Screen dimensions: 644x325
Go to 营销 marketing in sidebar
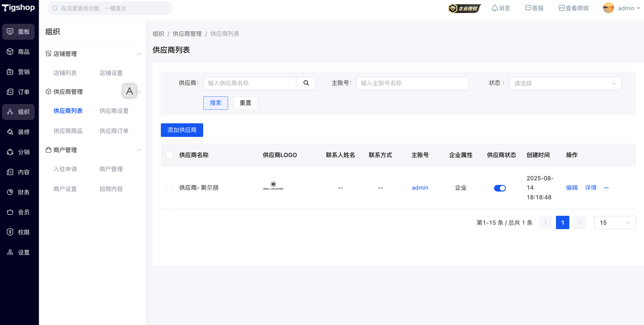pos(19,72)
